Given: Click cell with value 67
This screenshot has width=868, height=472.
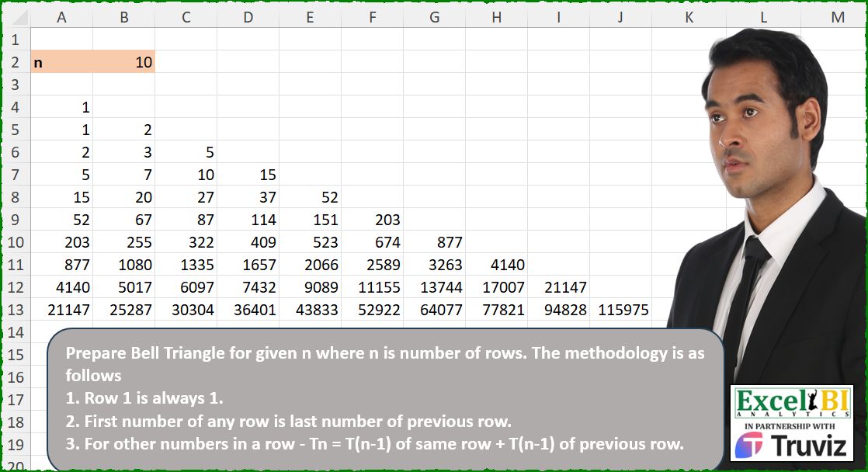Looking at the screenshot, I should 124,220.
